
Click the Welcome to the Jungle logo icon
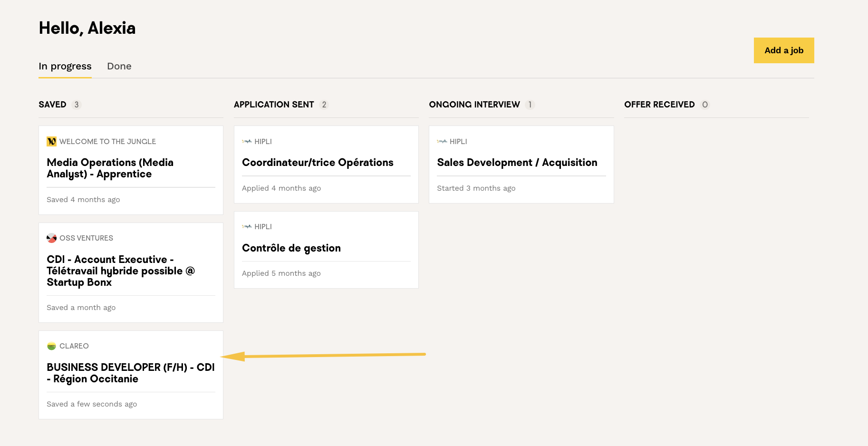51,141
